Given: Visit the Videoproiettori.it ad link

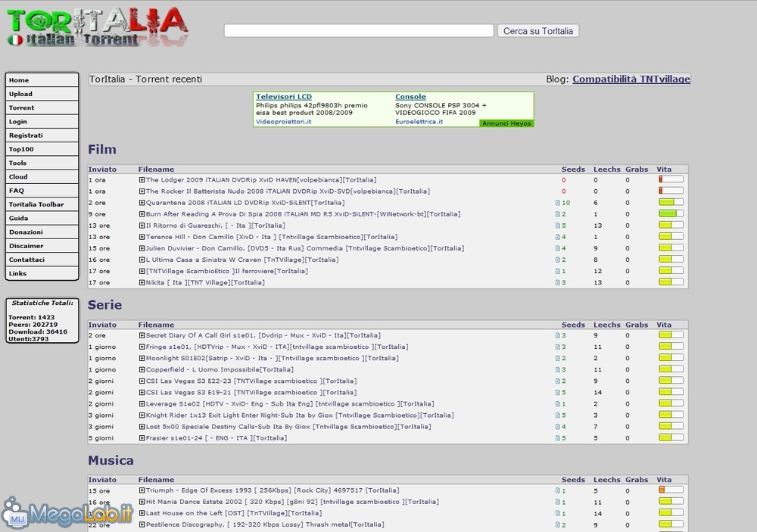Looking at the screenshot, I should point(283,122).
